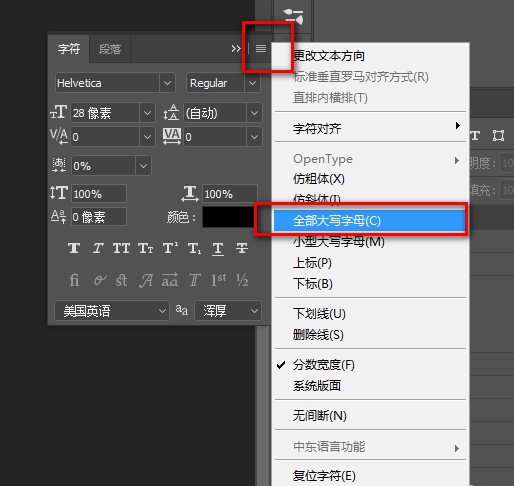Choose 更改文本方向 menu item

tap(369, 56)
